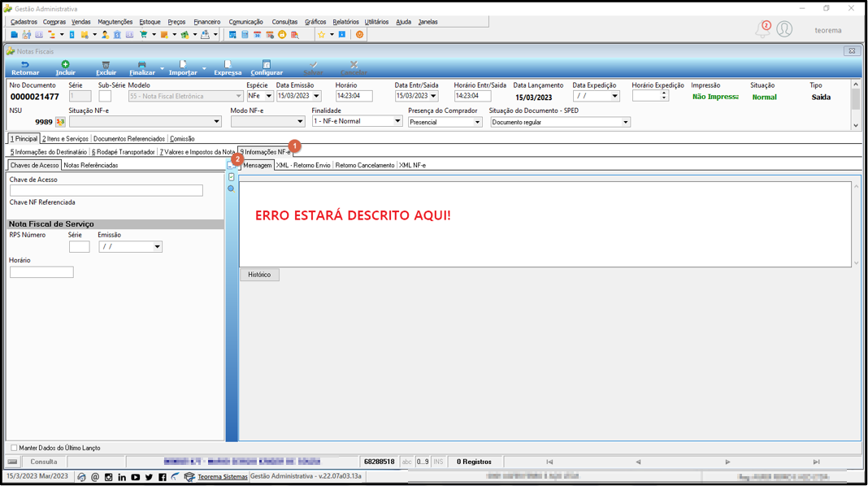868x486 pixels.
Task: Click the Facebook icon in status bar
Action: pos(163,476)
